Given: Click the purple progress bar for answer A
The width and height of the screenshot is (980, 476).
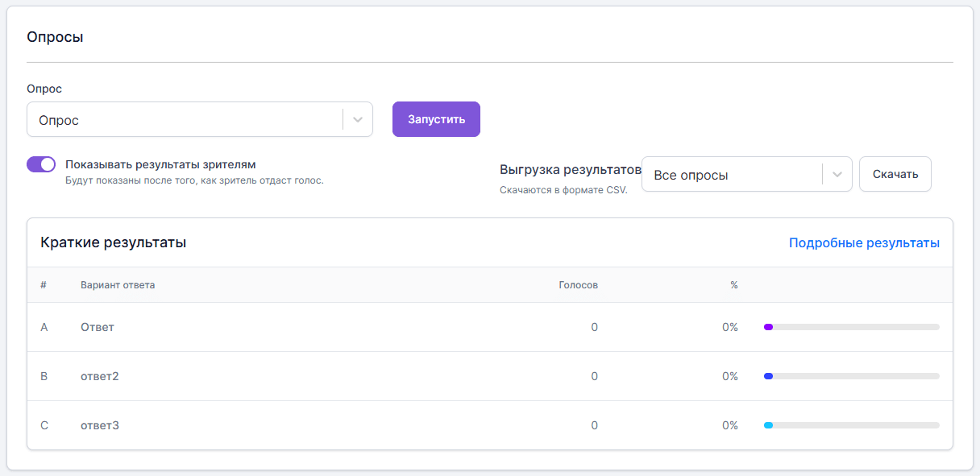Looking at the screenshot, I should coord(851,327).
